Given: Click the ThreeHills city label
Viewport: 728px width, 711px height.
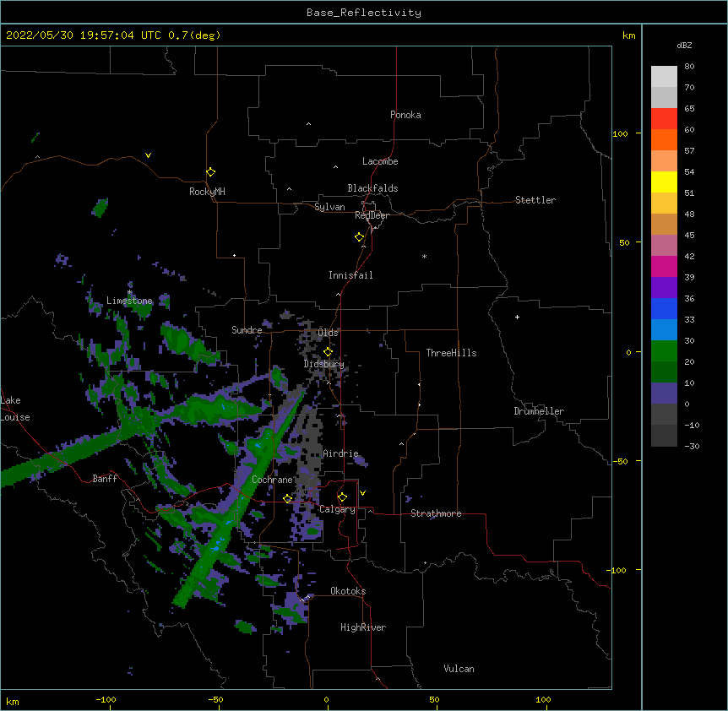Looking at the screenshot, I should (451, 353).
